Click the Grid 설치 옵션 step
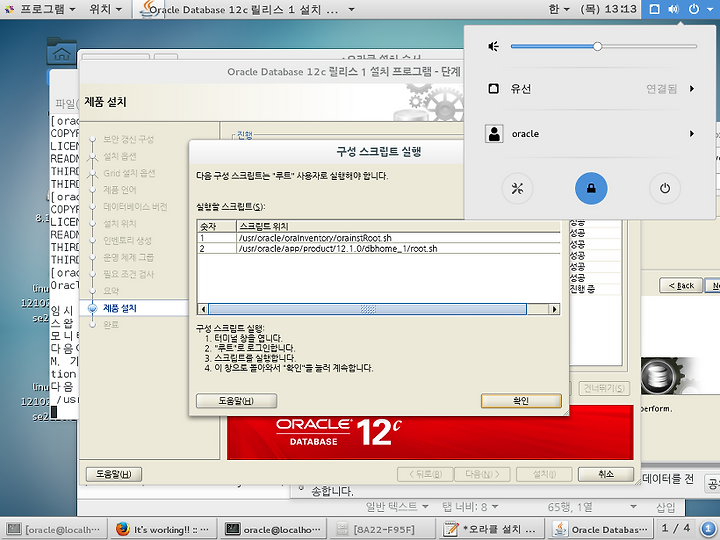Image resolution: width=720 pixels, height=540 pixels. (129, 173)
